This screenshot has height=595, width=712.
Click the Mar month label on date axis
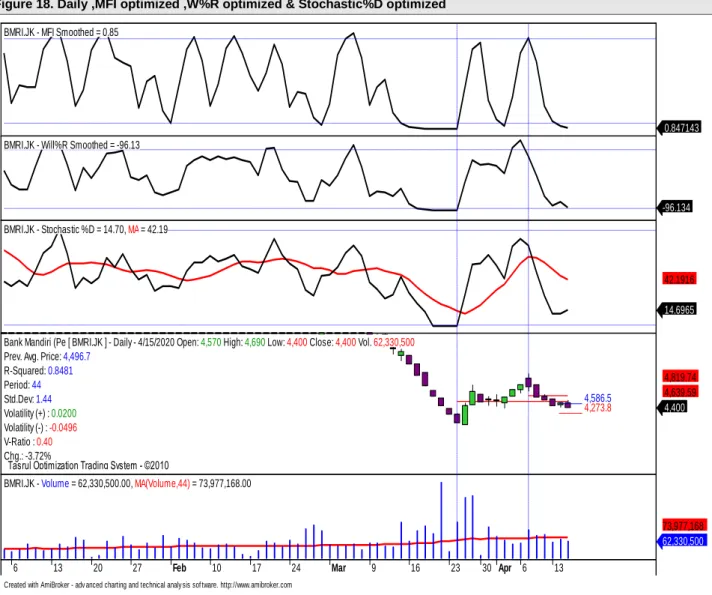click(338, 568)
